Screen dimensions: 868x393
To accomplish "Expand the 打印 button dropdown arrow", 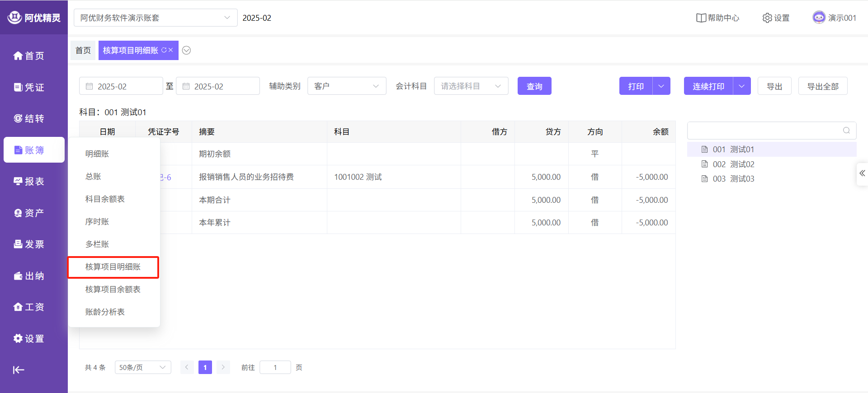I will [661, 86].
